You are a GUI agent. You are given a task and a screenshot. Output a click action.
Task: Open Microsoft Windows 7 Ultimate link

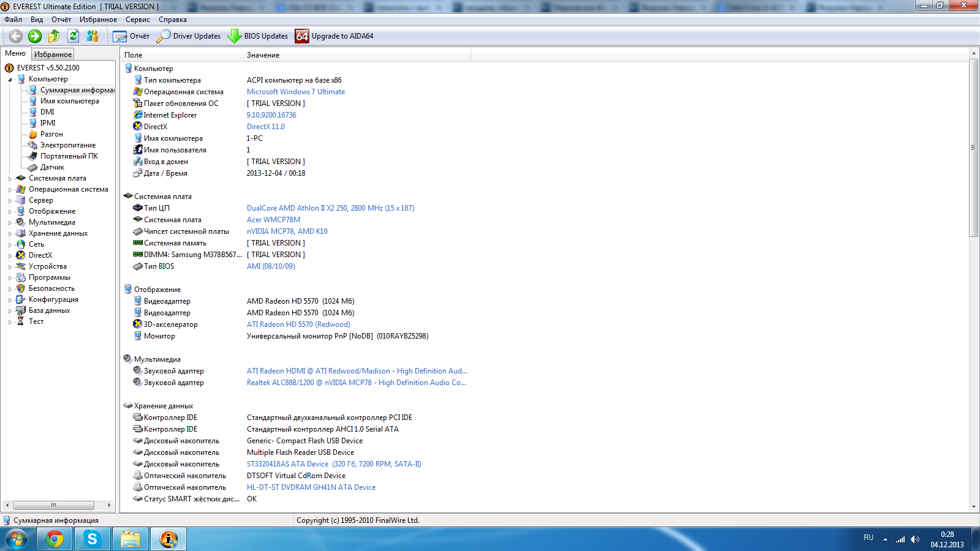[296, 92]
